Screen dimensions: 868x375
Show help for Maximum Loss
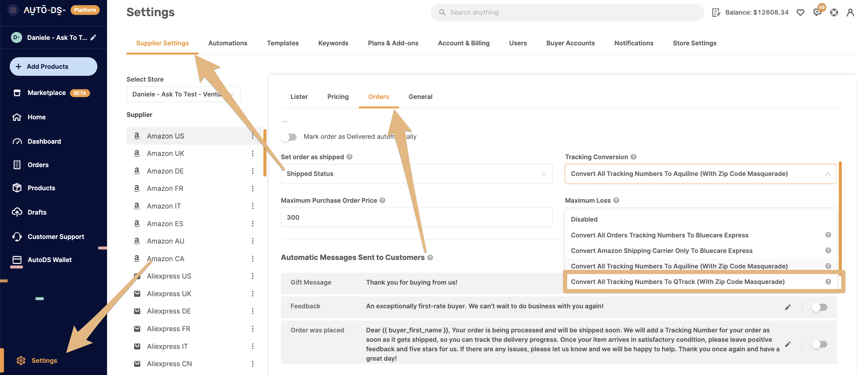pyautogui.click(x=616, y=200)
